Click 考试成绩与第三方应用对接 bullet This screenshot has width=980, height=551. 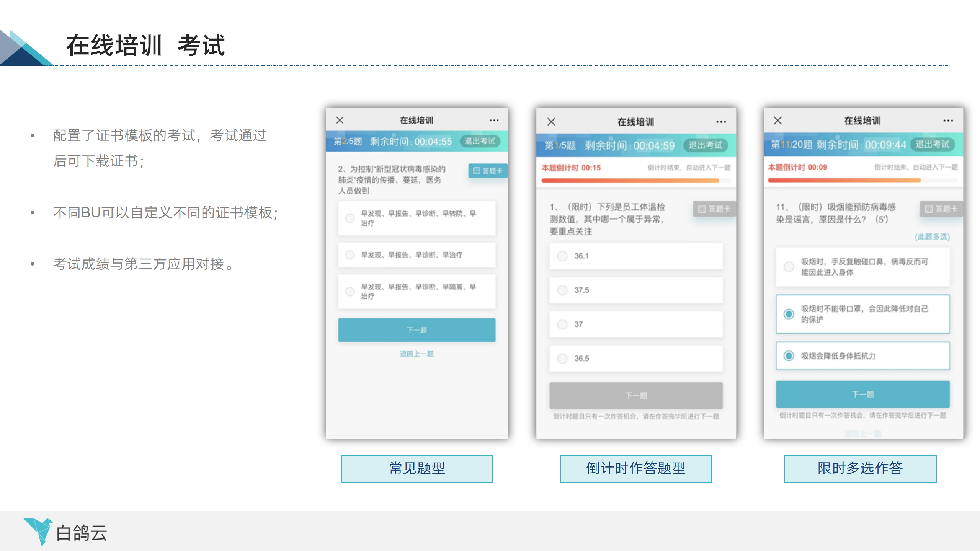tap(144, 264)
